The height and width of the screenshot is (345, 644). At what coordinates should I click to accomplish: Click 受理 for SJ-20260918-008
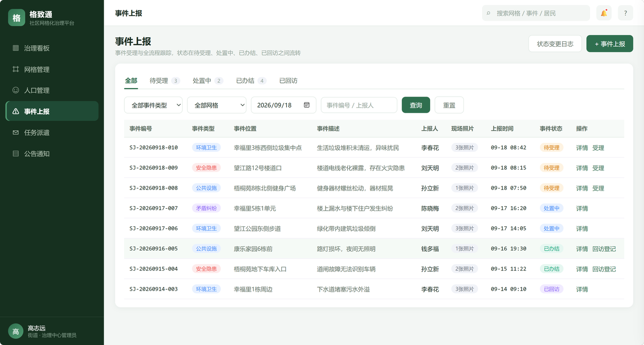598,188
